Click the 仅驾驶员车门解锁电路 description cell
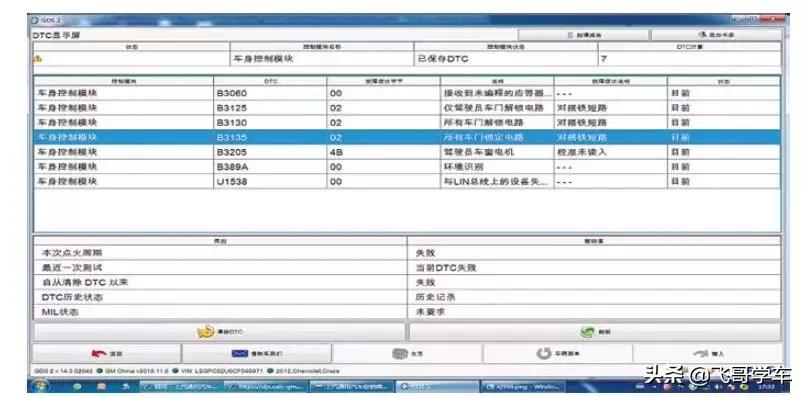This screenshot has height=397, width=804. (497, 108)
